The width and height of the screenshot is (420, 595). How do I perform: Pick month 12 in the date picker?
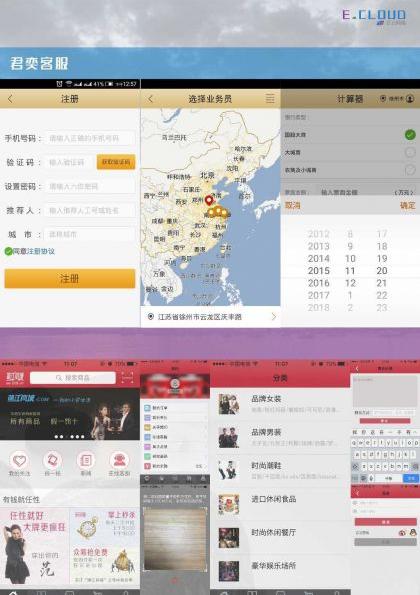[x=350, y=283]
